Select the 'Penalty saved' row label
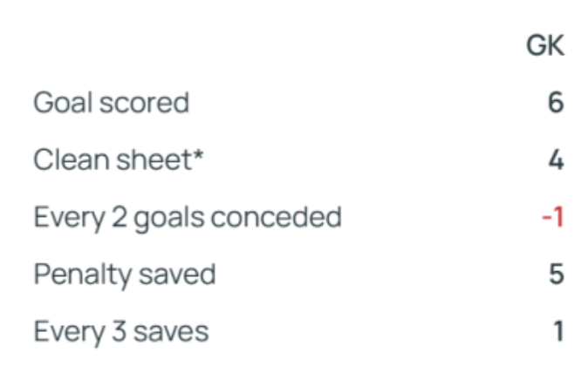 point(124,275)
